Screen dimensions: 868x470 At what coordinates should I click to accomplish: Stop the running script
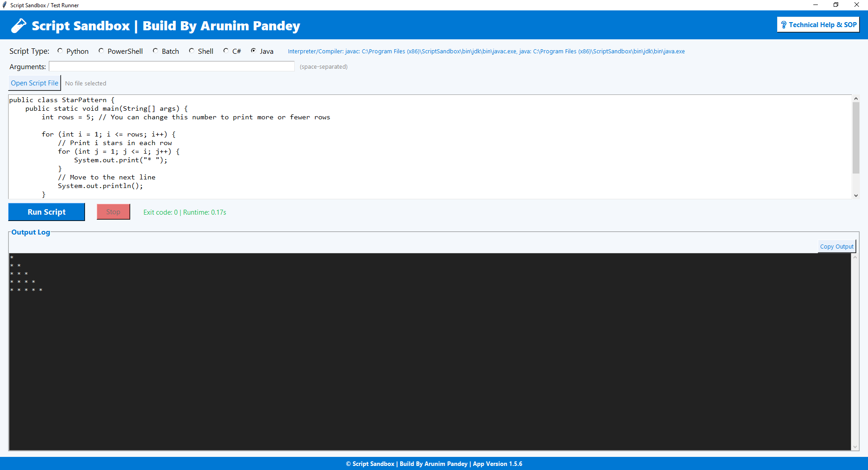[x=113, y=212]
